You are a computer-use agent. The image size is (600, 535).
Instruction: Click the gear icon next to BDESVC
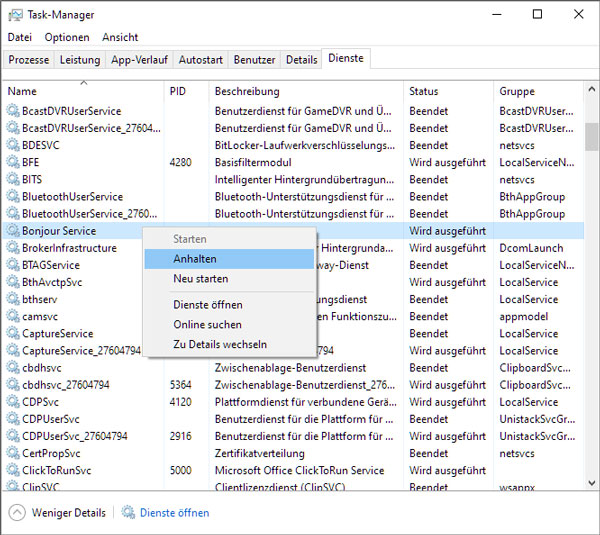pyautogui.click(x=13, y=145)
